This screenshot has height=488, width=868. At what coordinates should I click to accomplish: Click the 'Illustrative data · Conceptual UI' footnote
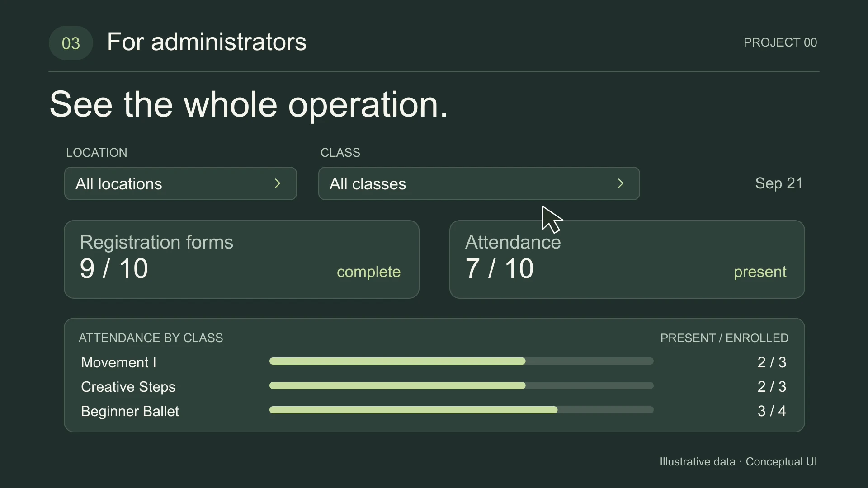click(738, 462)
